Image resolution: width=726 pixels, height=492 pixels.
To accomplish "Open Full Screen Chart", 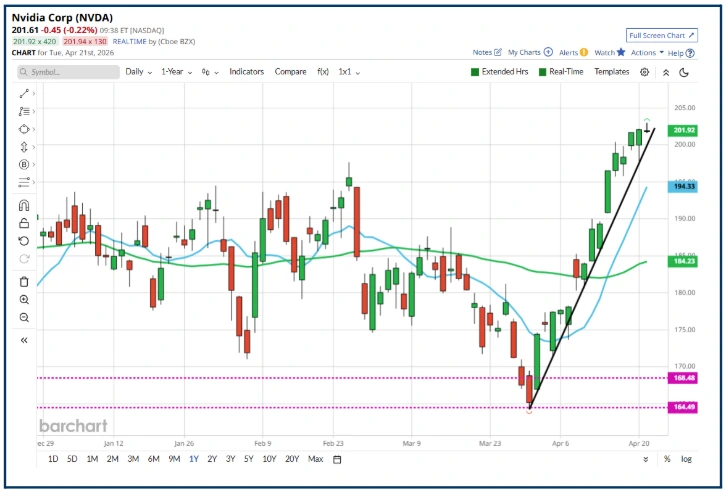I will coord(662,35).
